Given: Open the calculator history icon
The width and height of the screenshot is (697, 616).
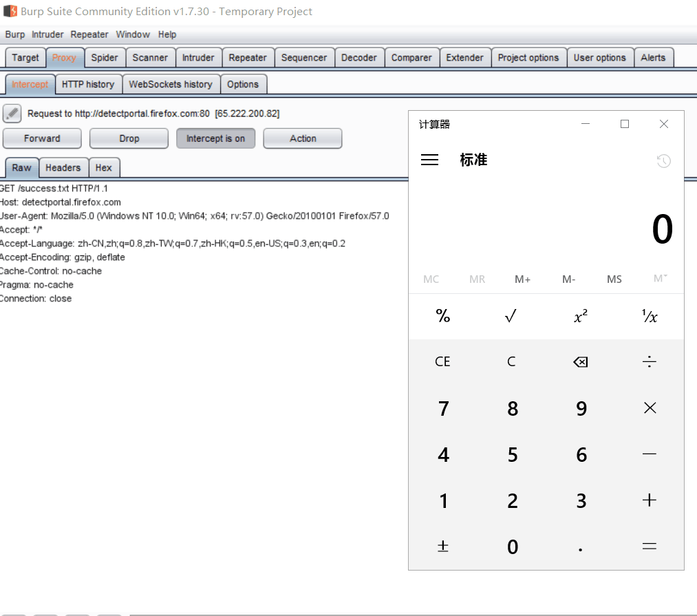Looking at the screenshot, I should tap(664, 160).
